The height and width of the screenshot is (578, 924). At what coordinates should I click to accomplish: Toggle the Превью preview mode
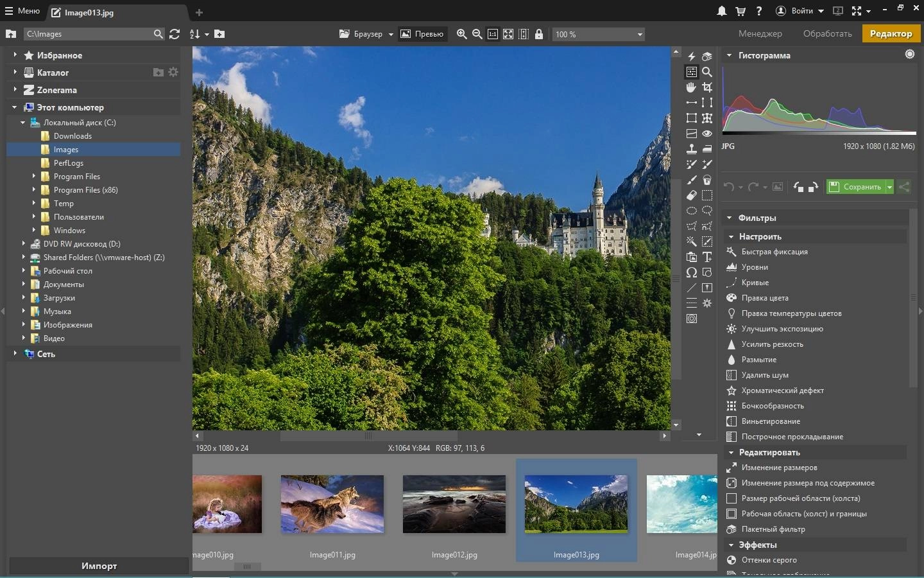click(x=422, y=34)
